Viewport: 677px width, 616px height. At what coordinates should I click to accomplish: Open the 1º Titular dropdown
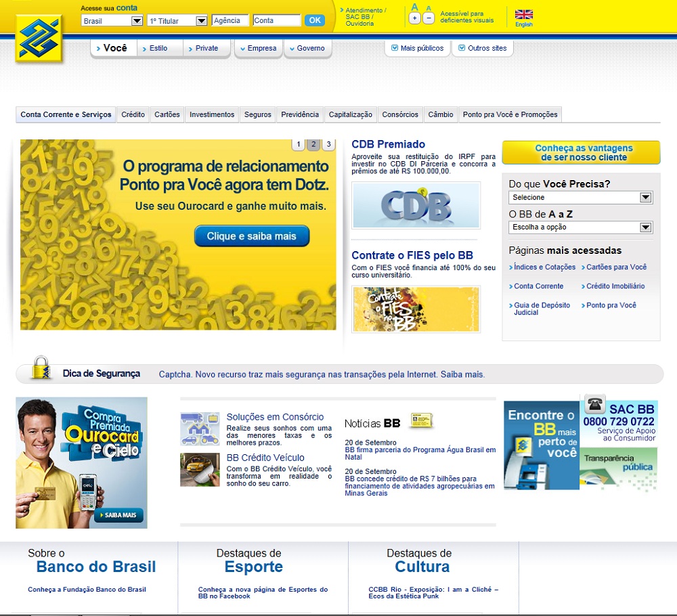[177, 21]
